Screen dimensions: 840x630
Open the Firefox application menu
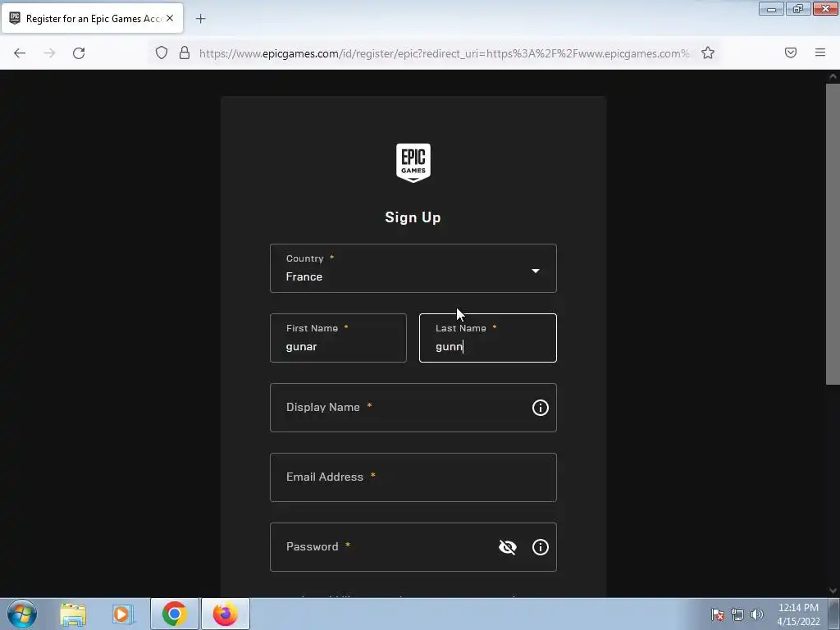pyautogui.click(x=820, y=52)
